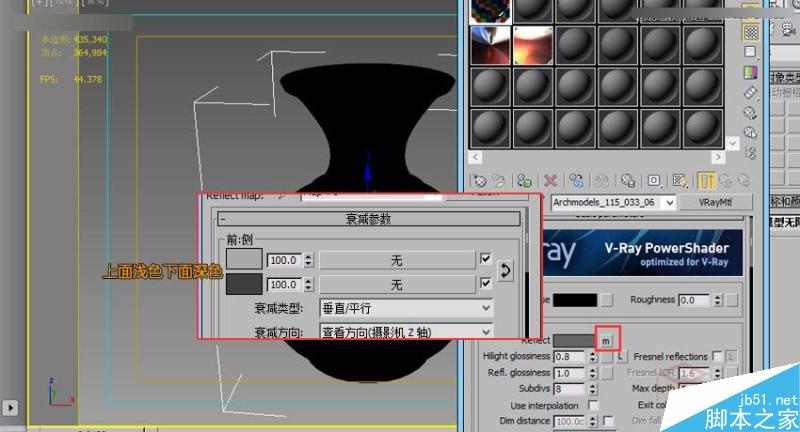The height and width of the screenshot is (432, 800).
Task: Toggle first falloff map enable checkbox
Action: (x=485, y=259)
